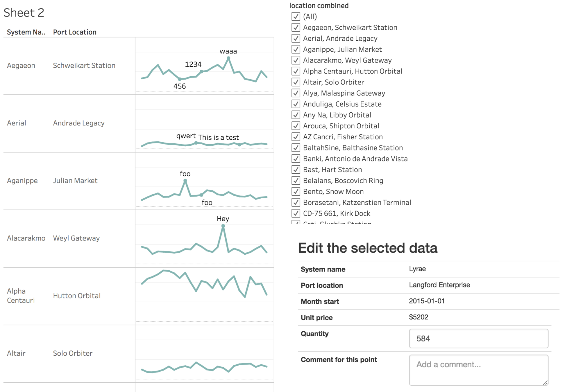Select the Hutton Orbital row label
Screen dimensions: 567x392
tap(77, 296)
